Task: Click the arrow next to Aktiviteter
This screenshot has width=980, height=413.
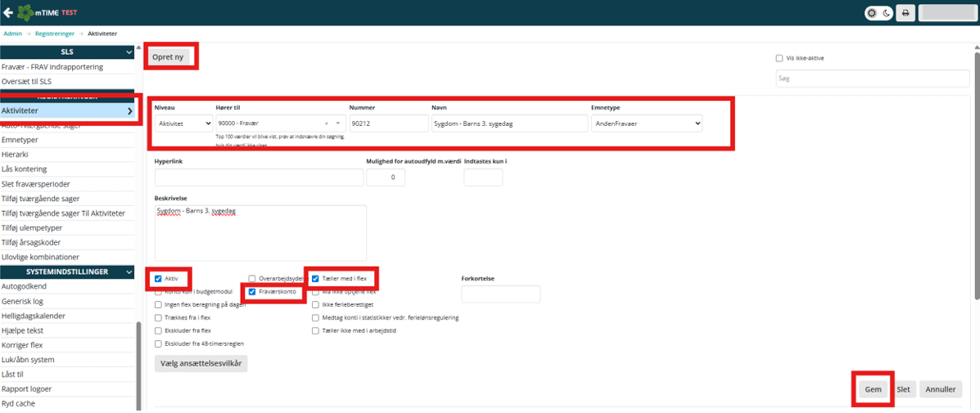Action: pos(129,110)
